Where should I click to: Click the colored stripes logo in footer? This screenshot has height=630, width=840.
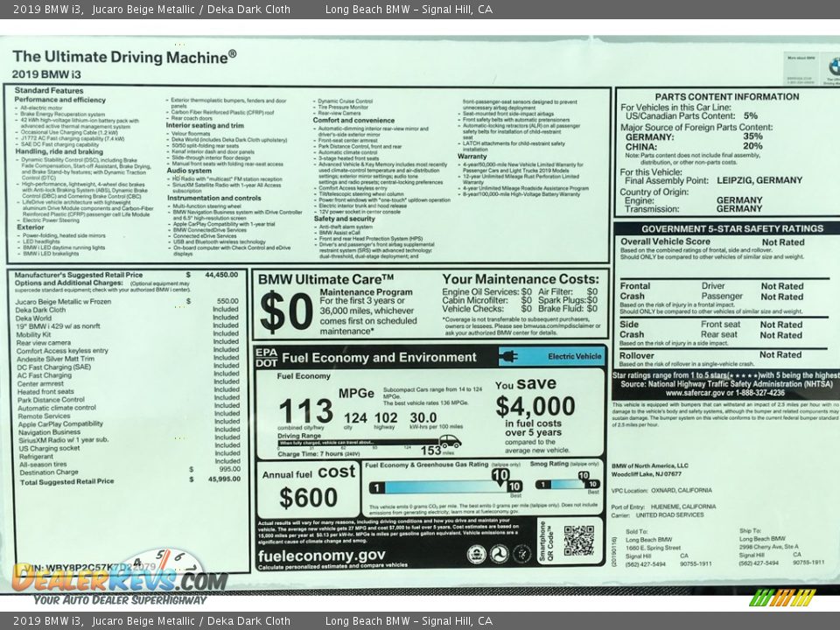781,598
